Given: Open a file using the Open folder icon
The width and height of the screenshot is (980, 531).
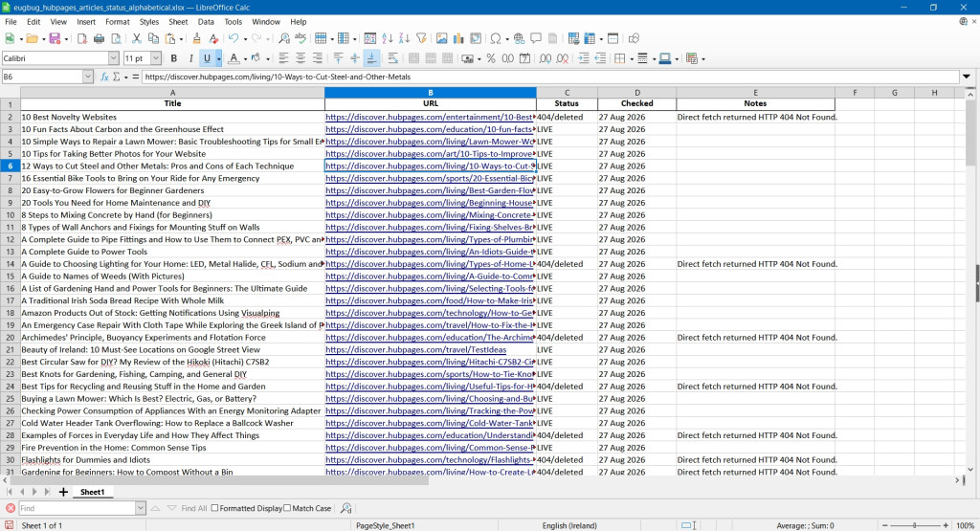Looking at the screenshot, I should pos(32,38).
